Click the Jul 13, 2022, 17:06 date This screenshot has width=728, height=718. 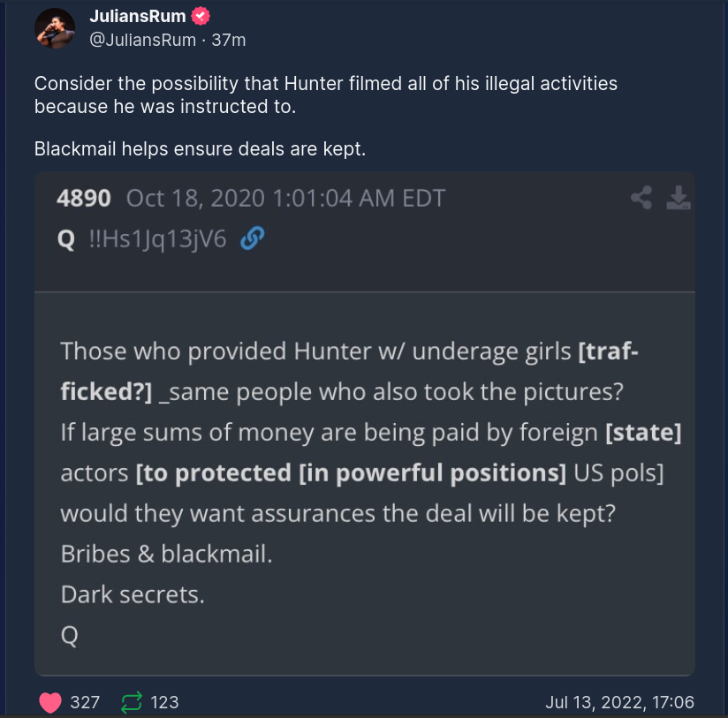(619, 702)
